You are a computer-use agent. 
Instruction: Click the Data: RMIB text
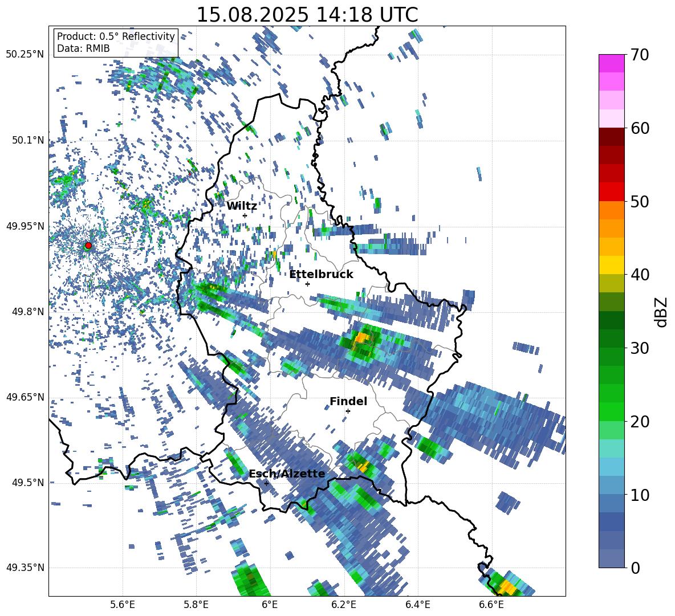(83, 48)
